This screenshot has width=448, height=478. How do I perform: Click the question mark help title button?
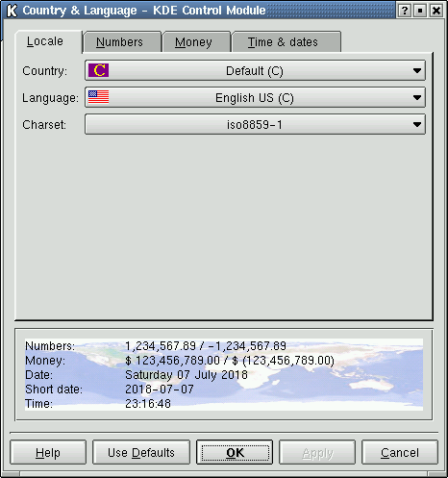tap(405, 11)
